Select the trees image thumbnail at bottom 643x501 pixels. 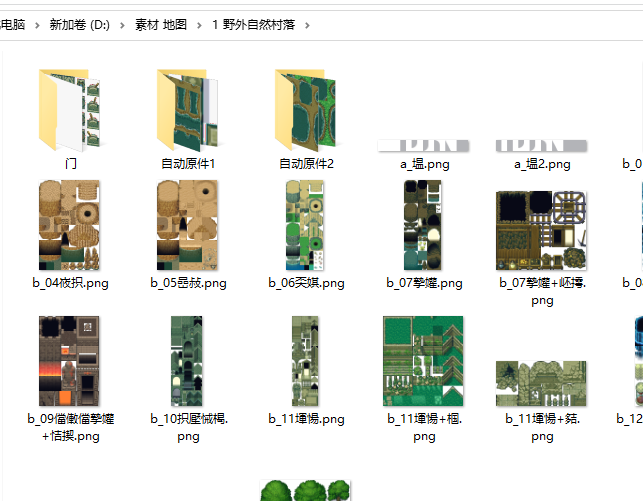pos(305,491)
